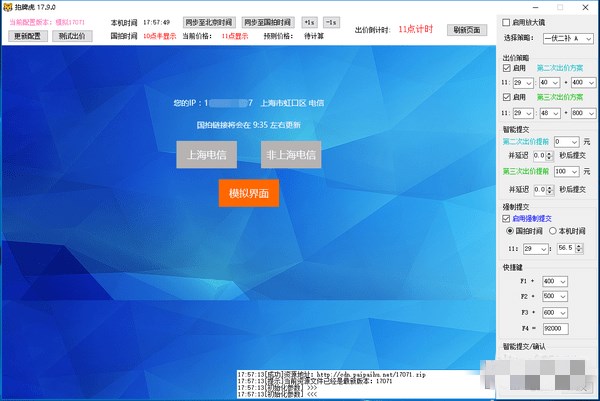Click log line ending 最新版本: 17071
Viewport: 600px width, 401px height.
[315, 381]
